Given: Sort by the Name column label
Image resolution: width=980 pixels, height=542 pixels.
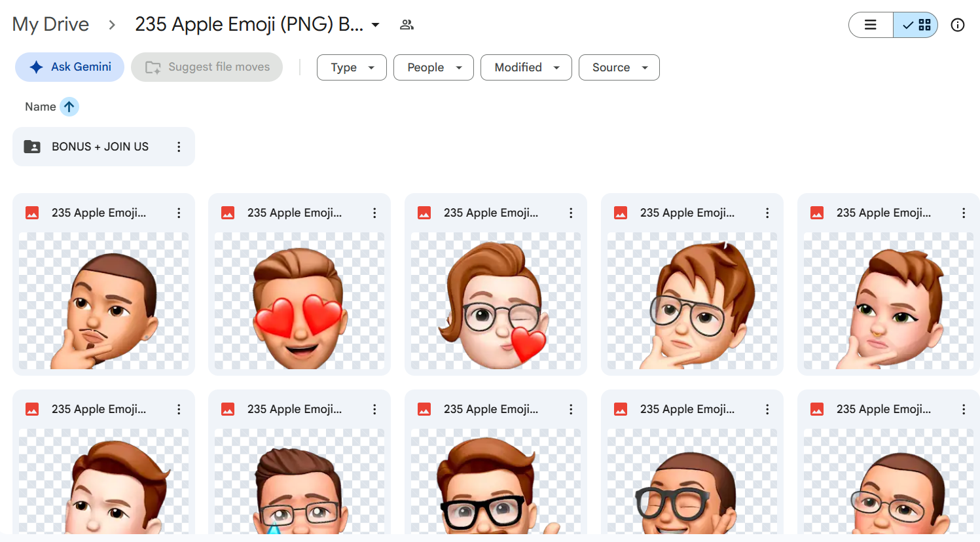Looking at the screenshot, I should [x=41, y=107].
